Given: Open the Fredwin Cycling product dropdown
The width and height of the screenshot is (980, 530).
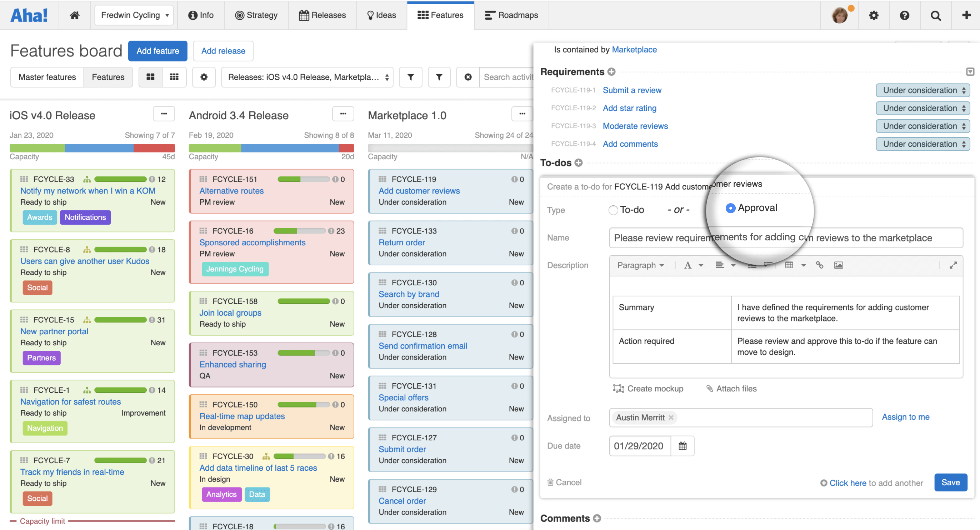Looking at the screenshot, I should tap(134, 15).
